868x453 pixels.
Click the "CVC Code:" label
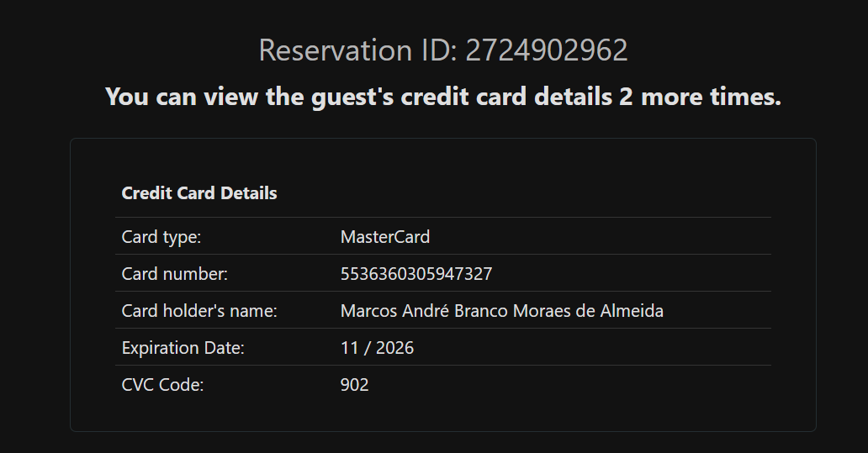(x=163, y=385)
